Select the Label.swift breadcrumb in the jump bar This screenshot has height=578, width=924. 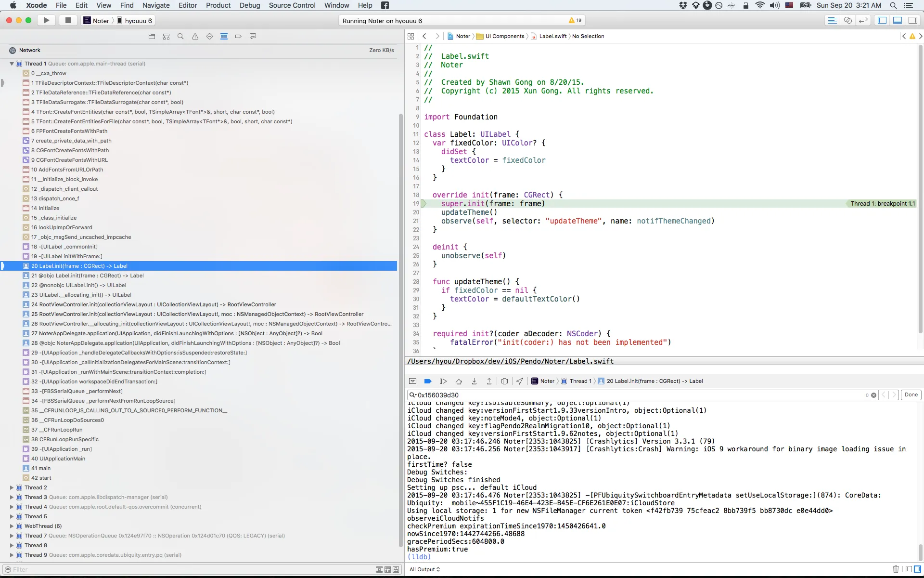click(552, 36)
